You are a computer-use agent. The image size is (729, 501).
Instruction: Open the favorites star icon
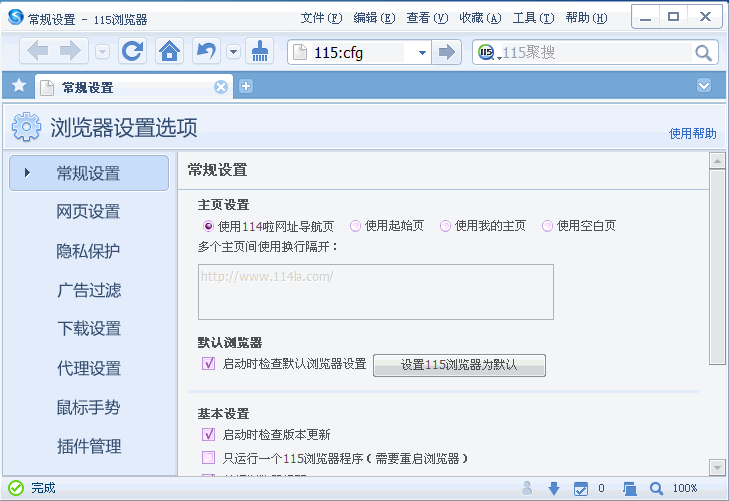tap(19, 85)
